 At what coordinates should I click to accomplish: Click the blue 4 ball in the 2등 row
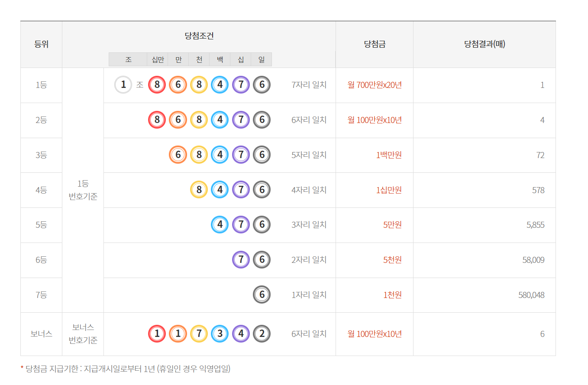coord(220,120)
